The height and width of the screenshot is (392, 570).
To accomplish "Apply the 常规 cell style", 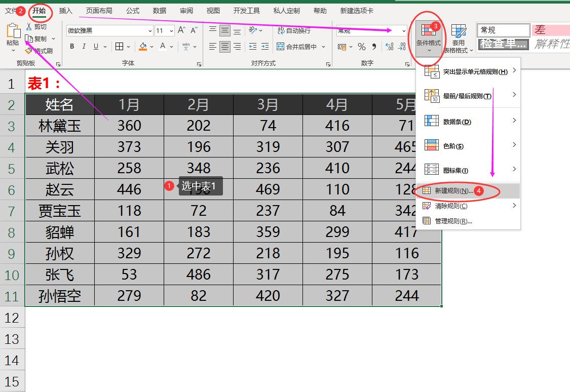I will (x=504, y=30).
